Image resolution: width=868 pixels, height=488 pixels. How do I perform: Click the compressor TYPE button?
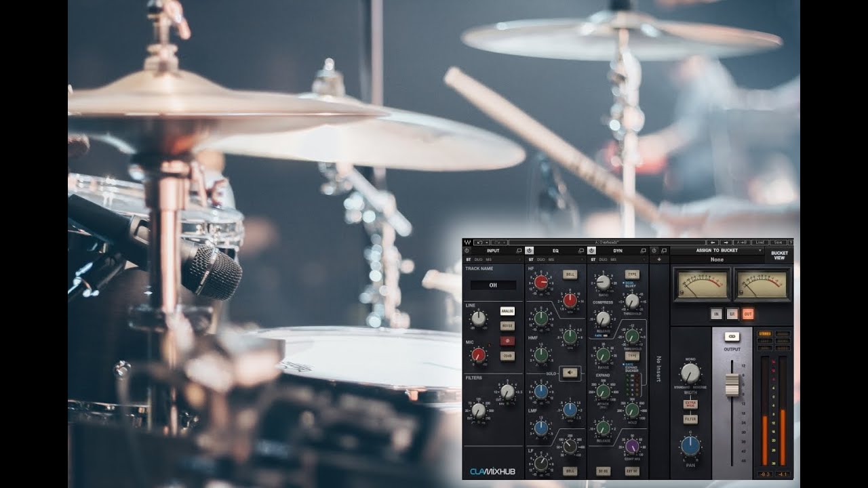(632, 274)
